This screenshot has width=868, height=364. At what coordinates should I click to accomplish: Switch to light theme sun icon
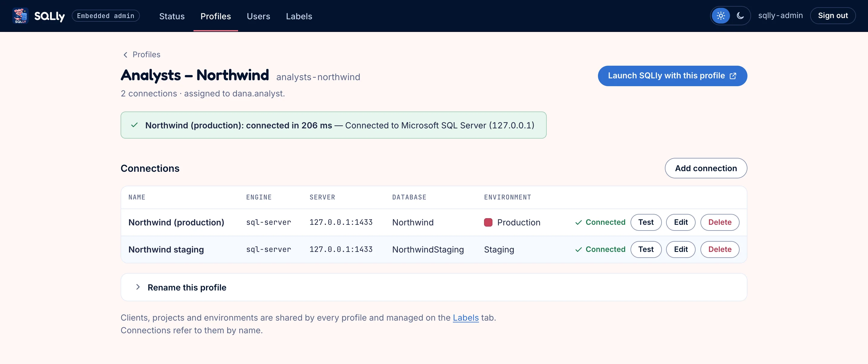721,16
